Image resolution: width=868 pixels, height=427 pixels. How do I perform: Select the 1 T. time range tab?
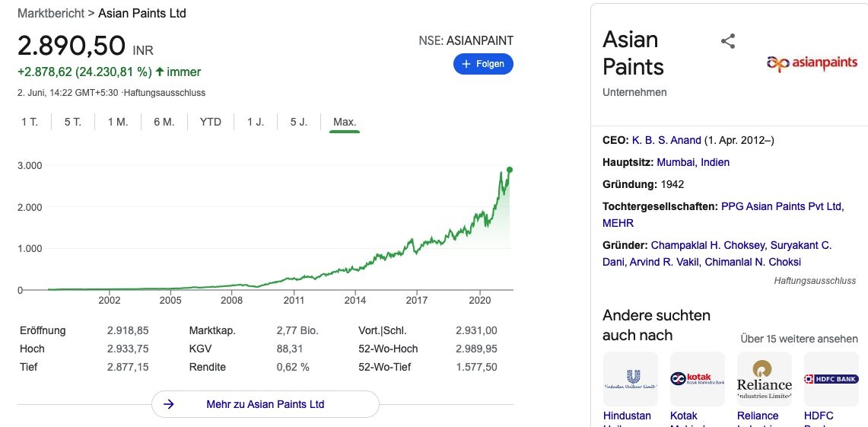[30, 122]
